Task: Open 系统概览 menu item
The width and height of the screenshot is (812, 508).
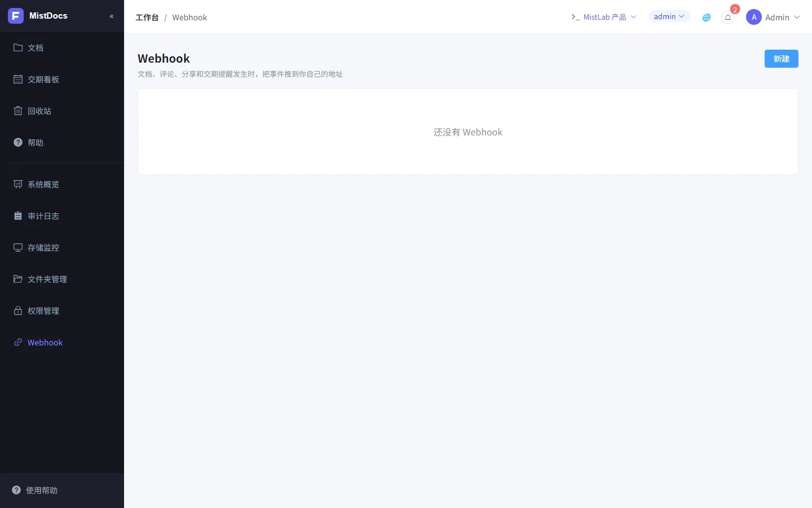Action: pos(62,184)
